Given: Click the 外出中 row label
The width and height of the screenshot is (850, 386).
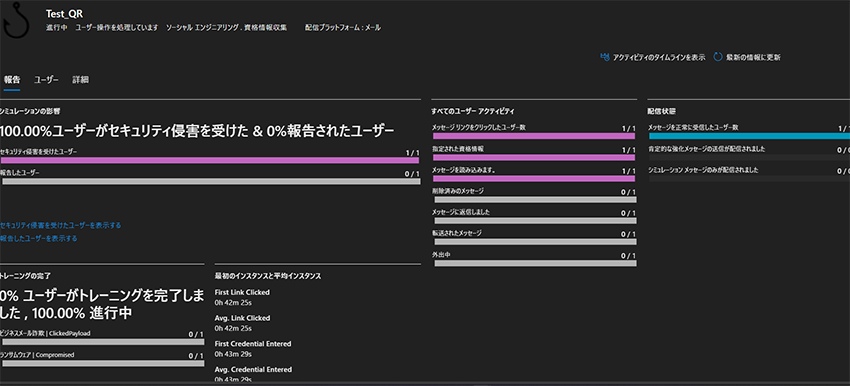Looking at the screenshot, I should point(441,254).
